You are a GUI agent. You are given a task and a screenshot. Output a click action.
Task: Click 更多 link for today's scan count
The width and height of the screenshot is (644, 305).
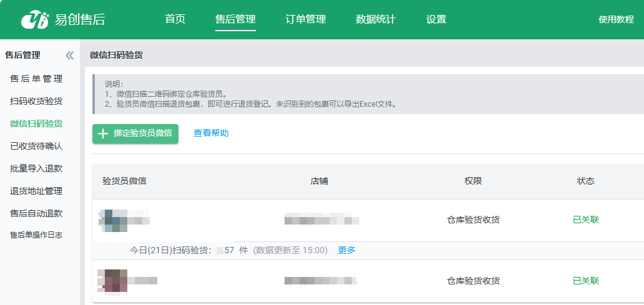coord(346,250)
